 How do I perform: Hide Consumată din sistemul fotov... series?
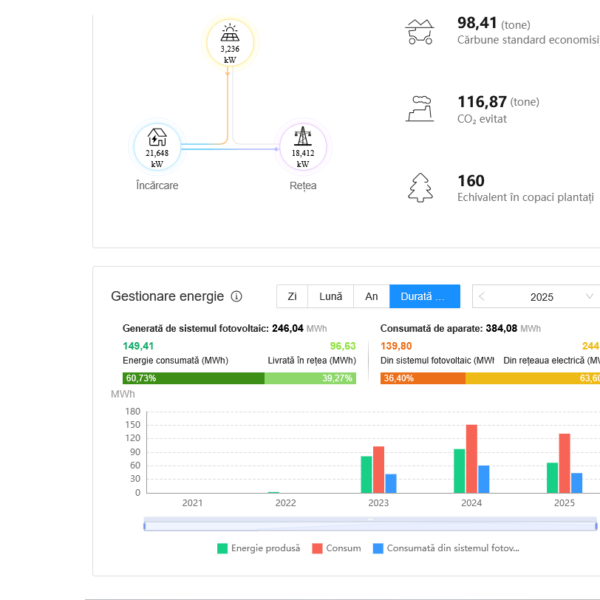coord(444,548)
